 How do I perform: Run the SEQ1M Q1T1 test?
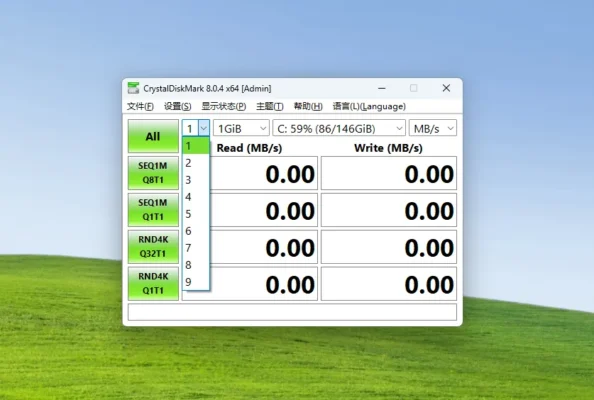[153, 209]
